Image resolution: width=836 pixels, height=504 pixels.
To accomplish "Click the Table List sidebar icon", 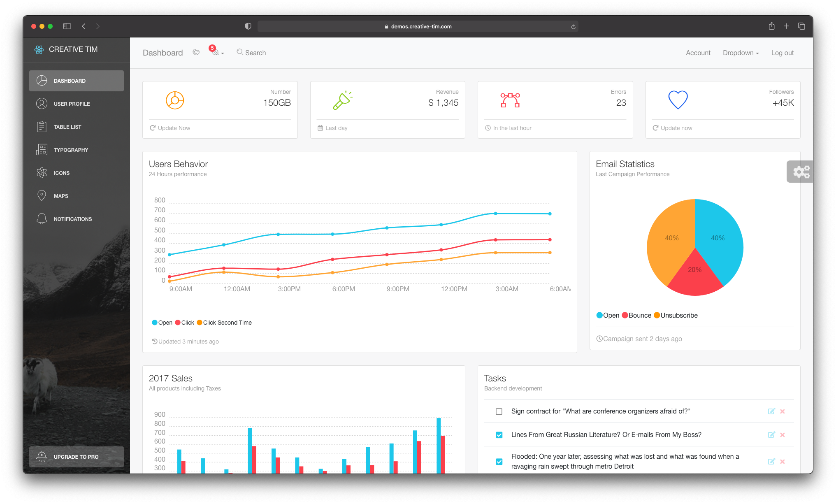I will click(x=42, y=127).
